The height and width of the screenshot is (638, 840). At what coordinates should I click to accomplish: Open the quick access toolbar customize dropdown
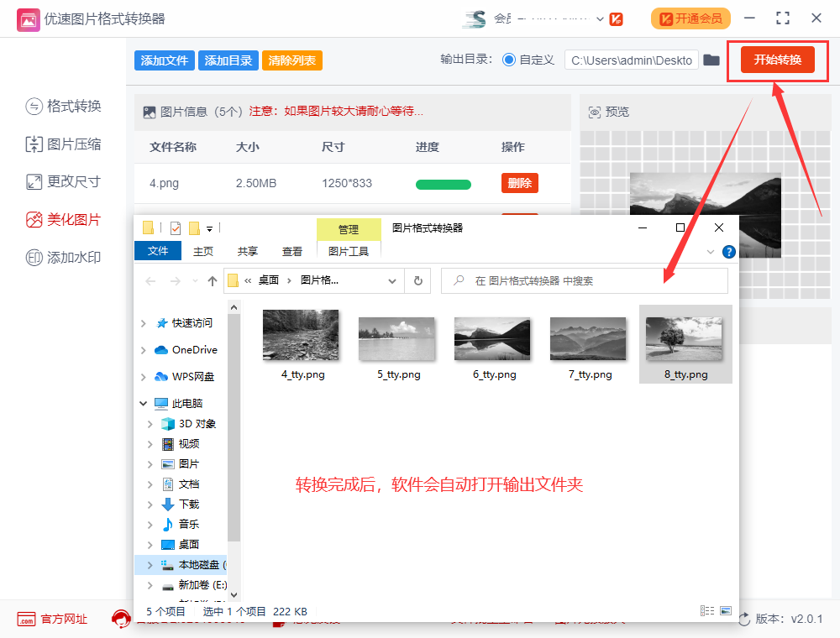209,229
